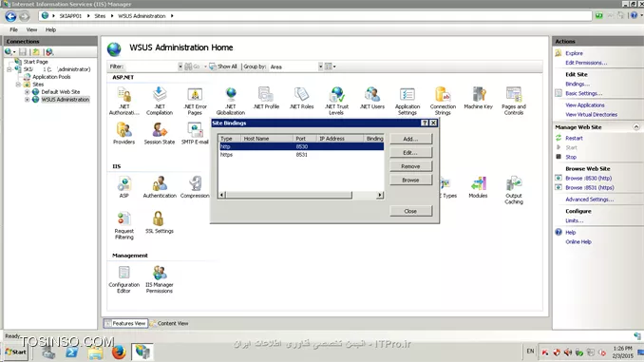Open .NET Authorization Rules feature
The height and width of the screenshot is (362, 644).
pyautogui.click(x=124, y=101)
